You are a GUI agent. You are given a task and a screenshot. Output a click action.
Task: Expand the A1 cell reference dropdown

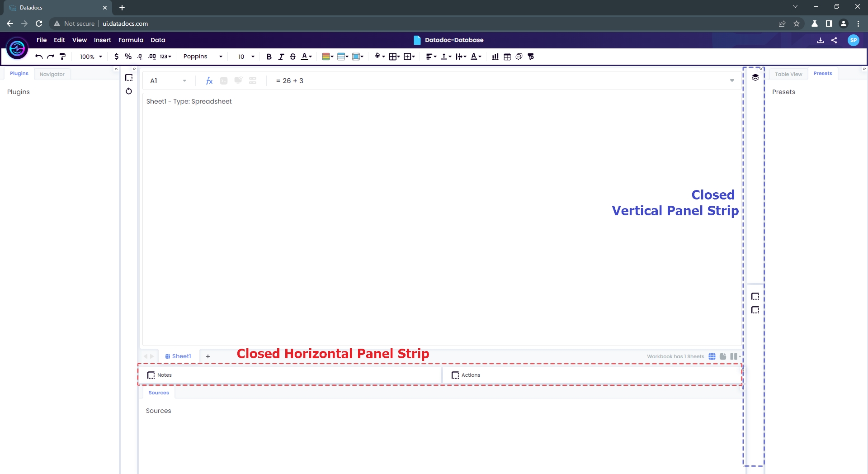(x=184, y=81)
